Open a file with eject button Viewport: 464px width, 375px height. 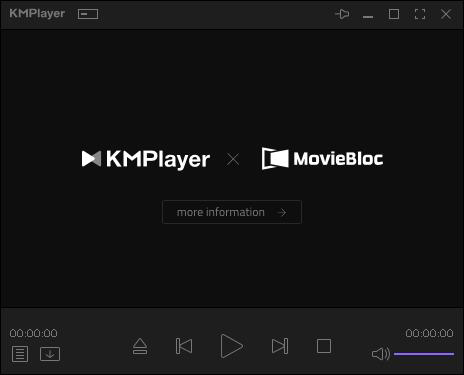[x=140, y=346]
